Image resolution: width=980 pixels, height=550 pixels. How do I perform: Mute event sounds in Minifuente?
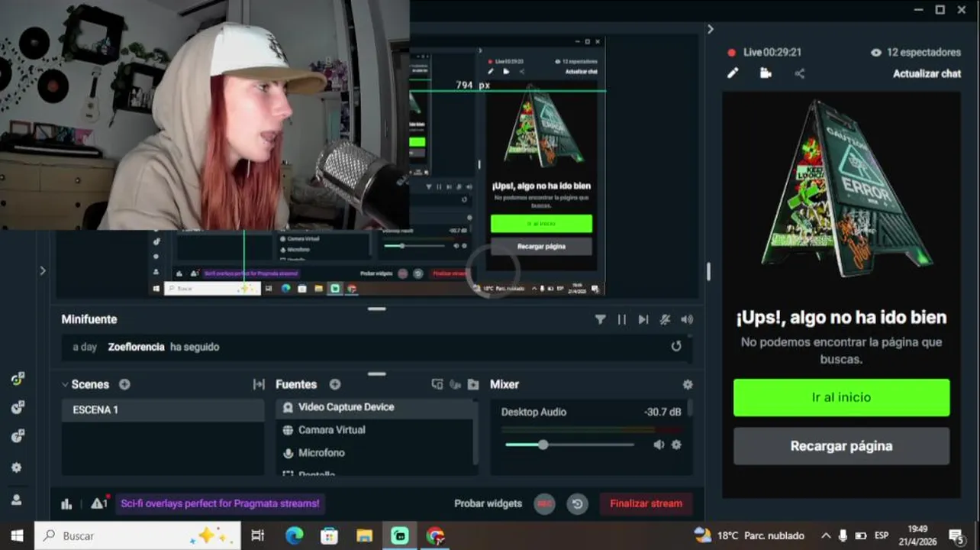tap(666, 319)
